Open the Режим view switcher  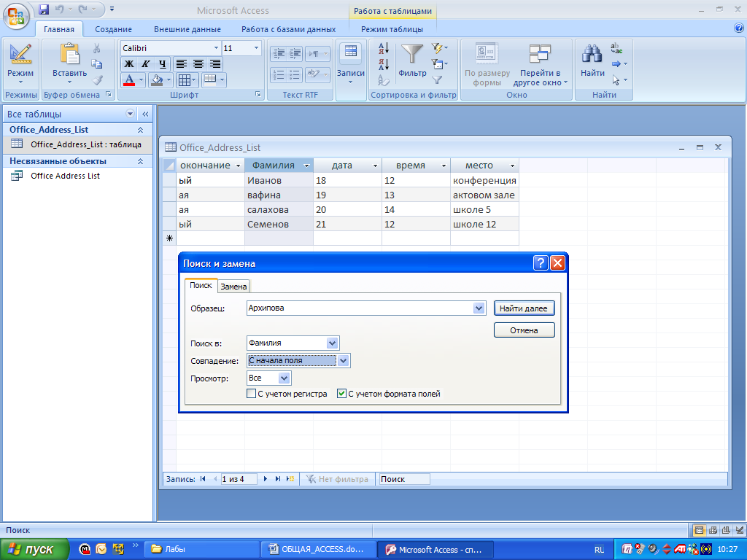(x=20, y=65)
